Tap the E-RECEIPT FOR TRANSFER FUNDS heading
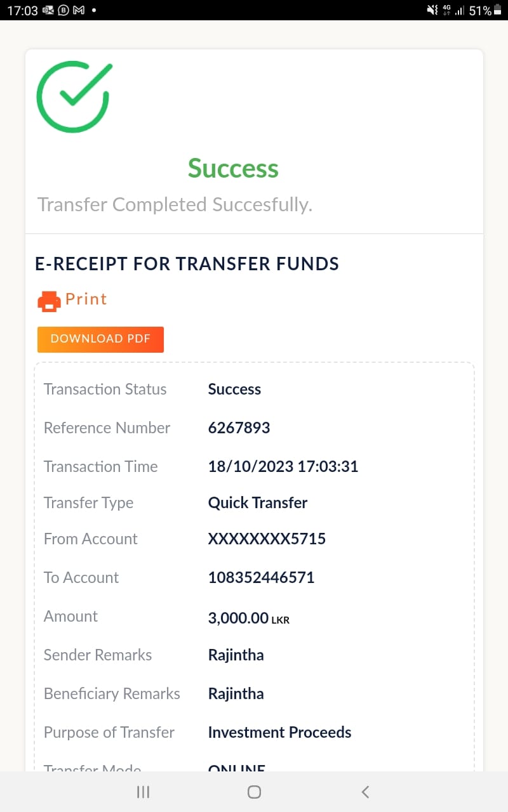Image resolution: width=508 pixels, height=812 pixels. tap(187, 265)
